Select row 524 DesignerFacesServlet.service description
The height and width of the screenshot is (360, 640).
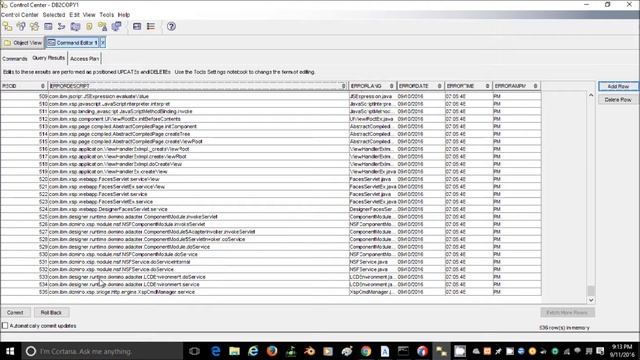pos(198,209)
